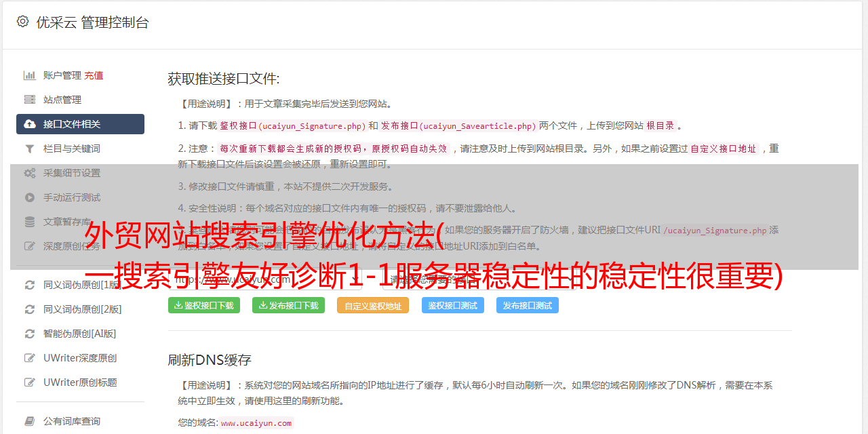
Task: Open 手动运行测试 in the sidebar
Action: point(72,197)
